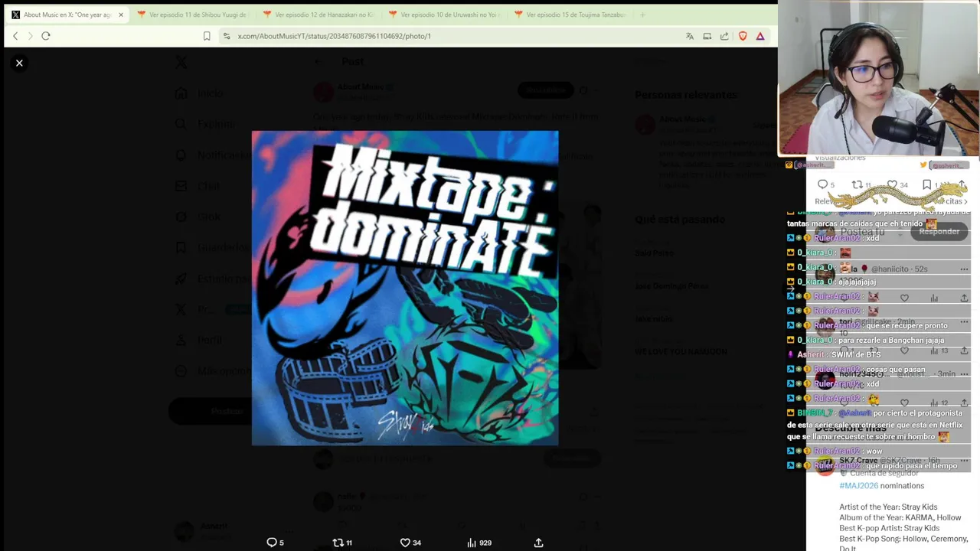This screenshot has height=551, width=980.
Task: Switch to Ver episodio 15 de Toujima tab
Action: [570, 15]
